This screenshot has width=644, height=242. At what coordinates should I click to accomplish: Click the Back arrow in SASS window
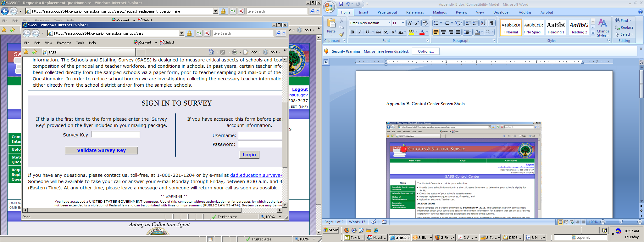pyautogui.click(x=27, y=33)
